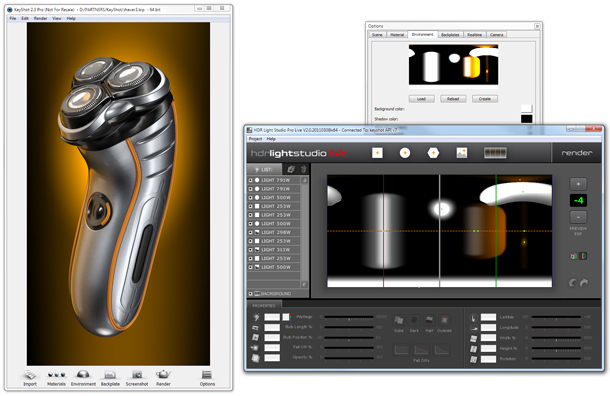The width and height of the screenshot is (610, 396).
Task: Open the Shadow color swatch in Options
Action: (x=526, y=119)
